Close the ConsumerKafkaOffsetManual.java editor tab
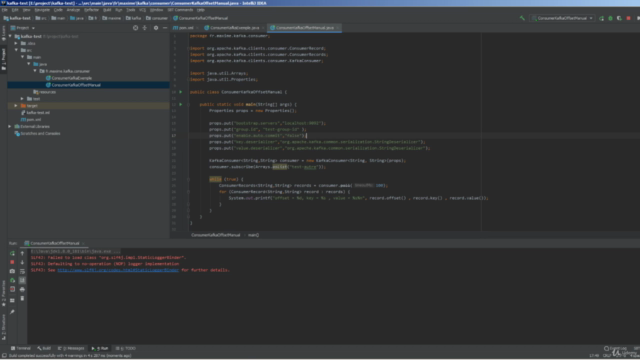 point(338,28)
